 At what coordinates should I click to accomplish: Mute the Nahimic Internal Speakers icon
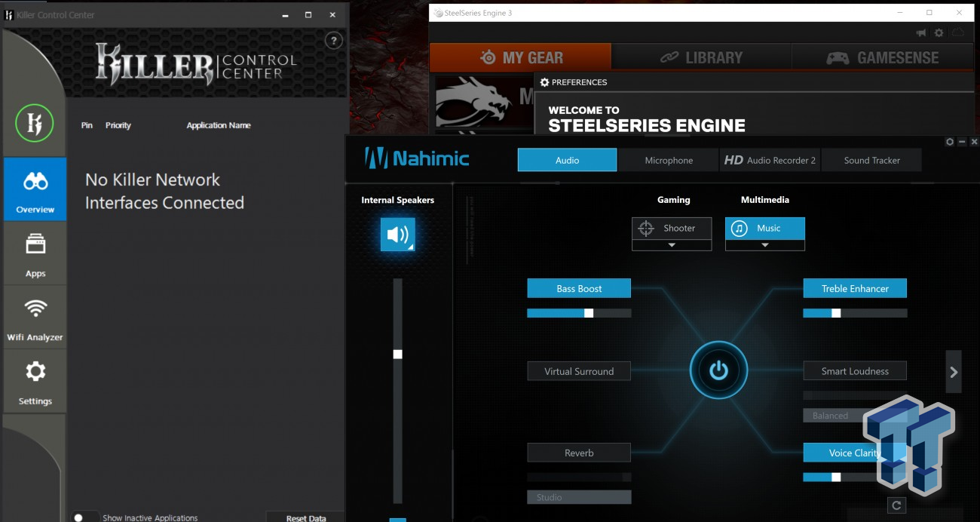pyautogui.click(x=398, y=235)
